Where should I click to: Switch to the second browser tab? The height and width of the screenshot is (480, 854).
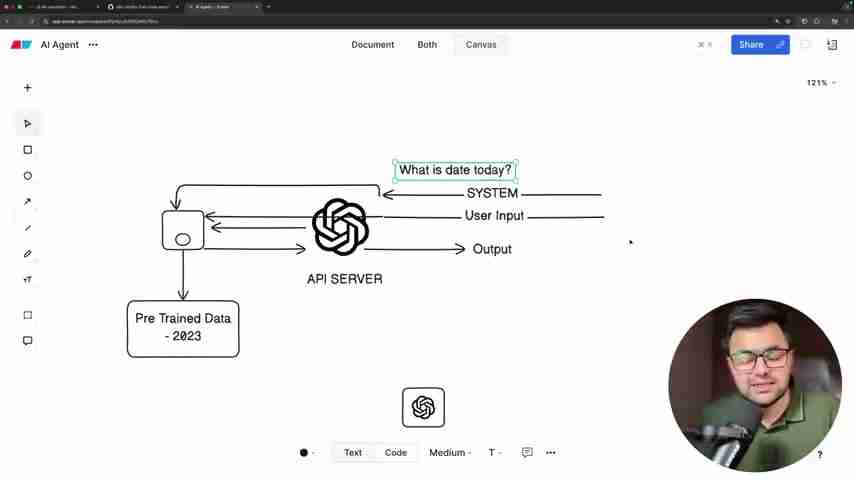pyautogui.click(x=143, y=7)
